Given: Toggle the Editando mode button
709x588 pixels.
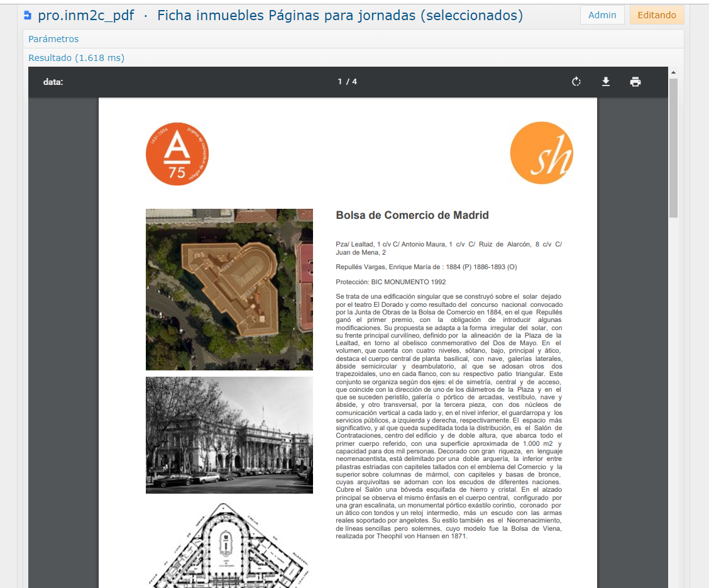Looking at the screenshot, I should pos(656,15).
